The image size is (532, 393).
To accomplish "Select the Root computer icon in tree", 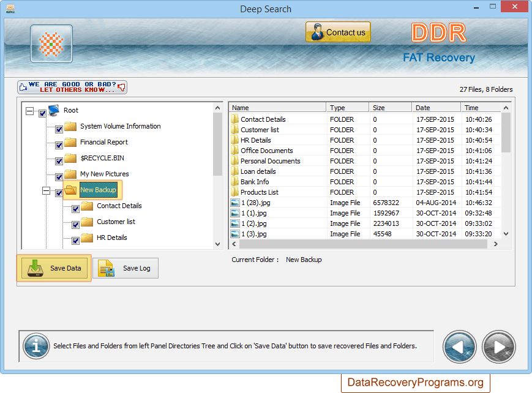I will tap(54, 110).
